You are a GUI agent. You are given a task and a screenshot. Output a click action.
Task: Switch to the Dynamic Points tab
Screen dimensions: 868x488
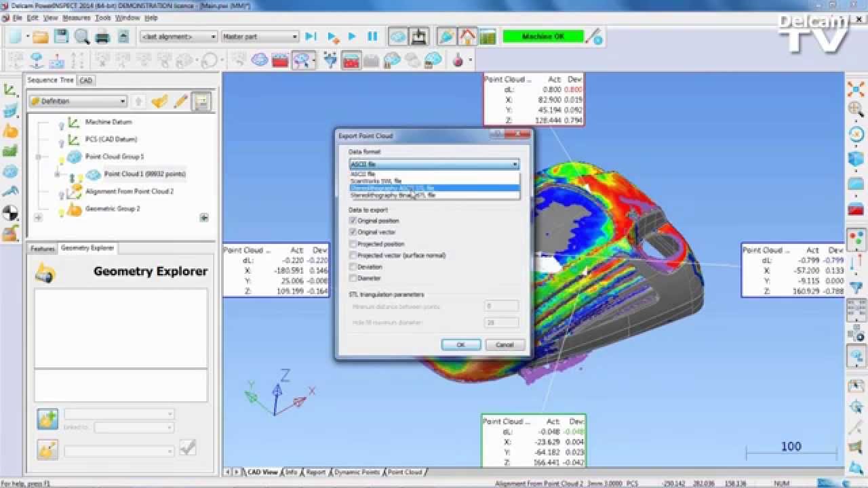pyautogui.click(x=357, y=472)
